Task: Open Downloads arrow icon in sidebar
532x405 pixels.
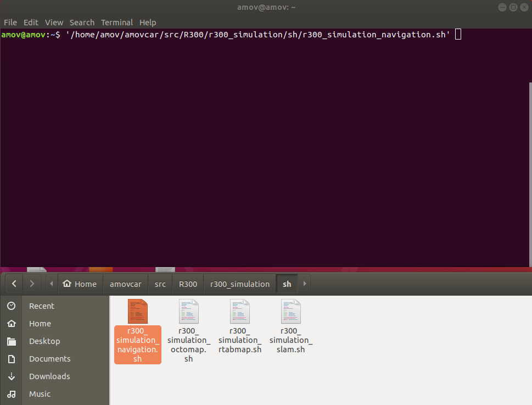Action: click(11, 376)
